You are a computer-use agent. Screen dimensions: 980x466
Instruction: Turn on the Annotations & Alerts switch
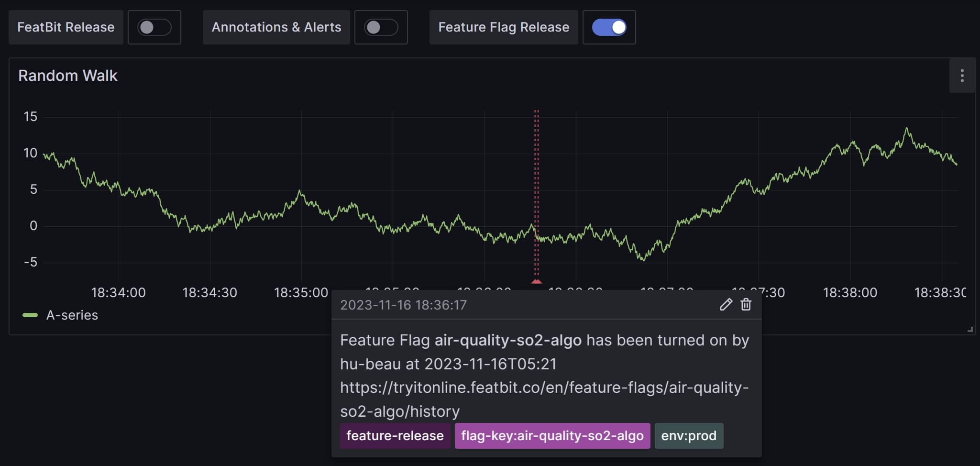(381, 27)
